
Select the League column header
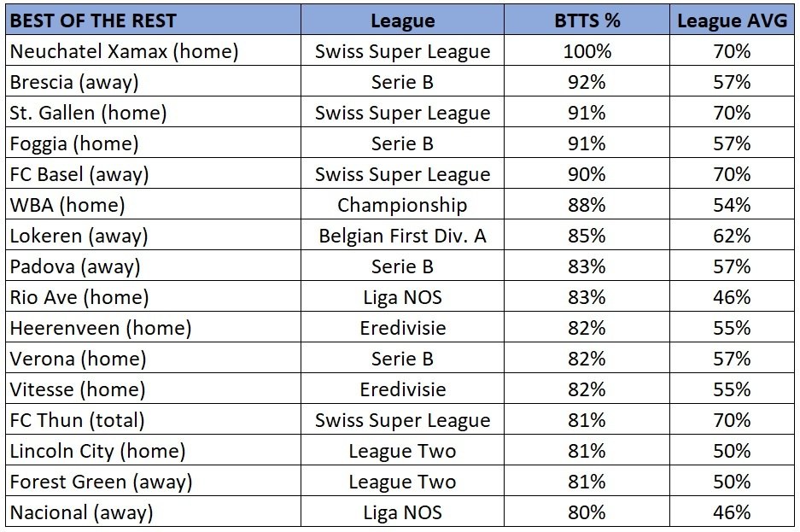point(402,20)
